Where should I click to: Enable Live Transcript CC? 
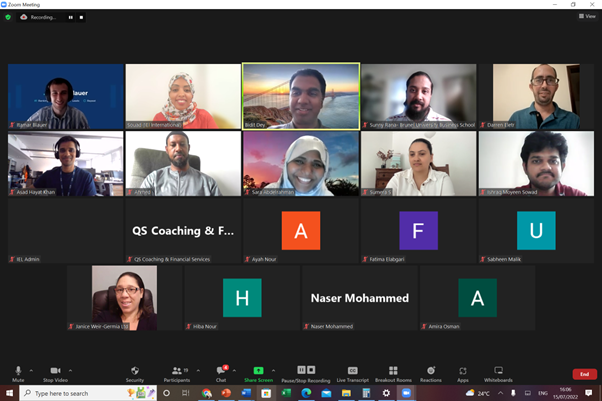pos(352,373)
